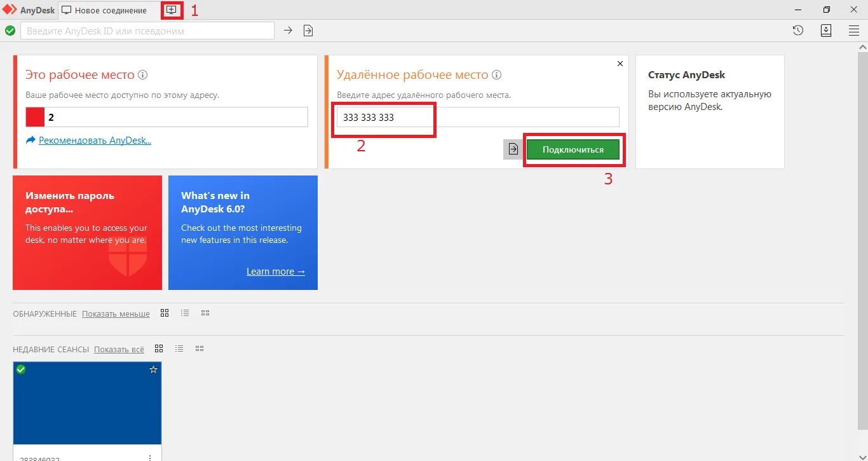Screen dimensions: 868x461
Task: Open the What's new in AnyDesk 6.0 tile
Action: (243, 233)
